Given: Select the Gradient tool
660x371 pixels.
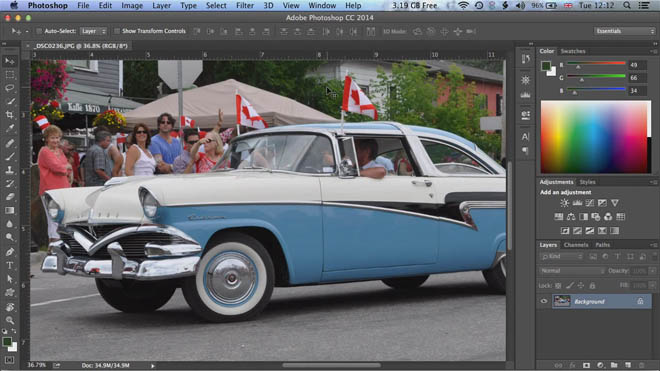Looking at the screenshot, I should pos(10,211).
